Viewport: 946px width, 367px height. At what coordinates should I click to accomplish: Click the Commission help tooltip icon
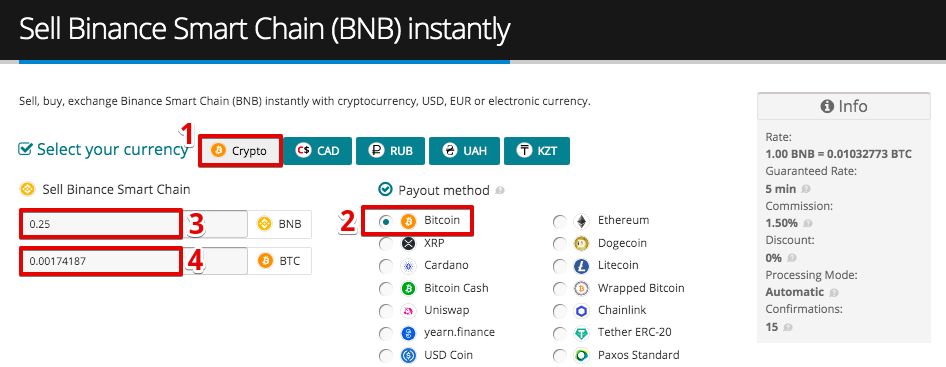808,223
